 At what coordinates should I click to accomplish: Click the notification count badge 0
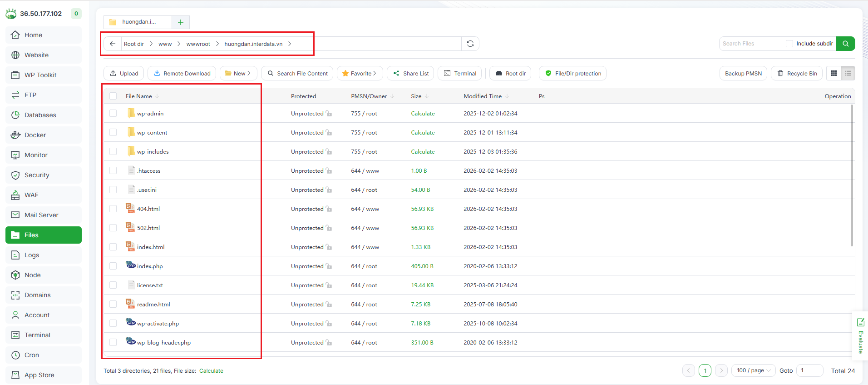[76, 14]
